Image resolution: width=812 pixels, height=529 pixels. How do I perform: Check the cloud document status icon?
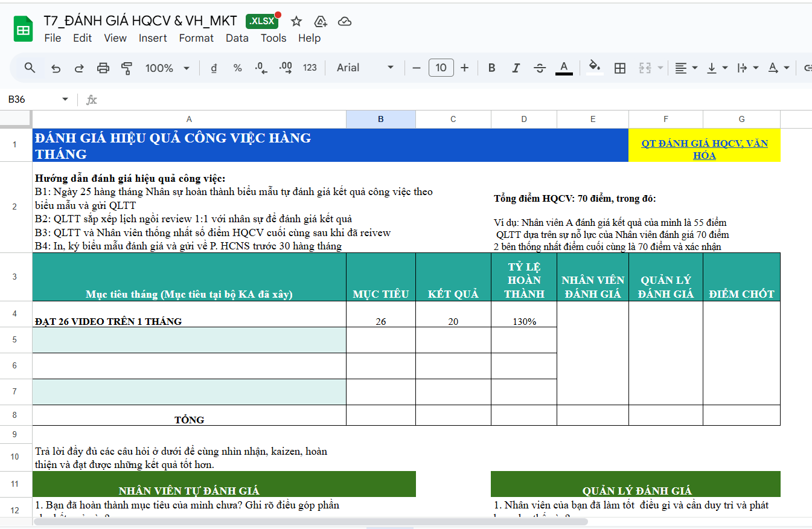click(345, 22)
